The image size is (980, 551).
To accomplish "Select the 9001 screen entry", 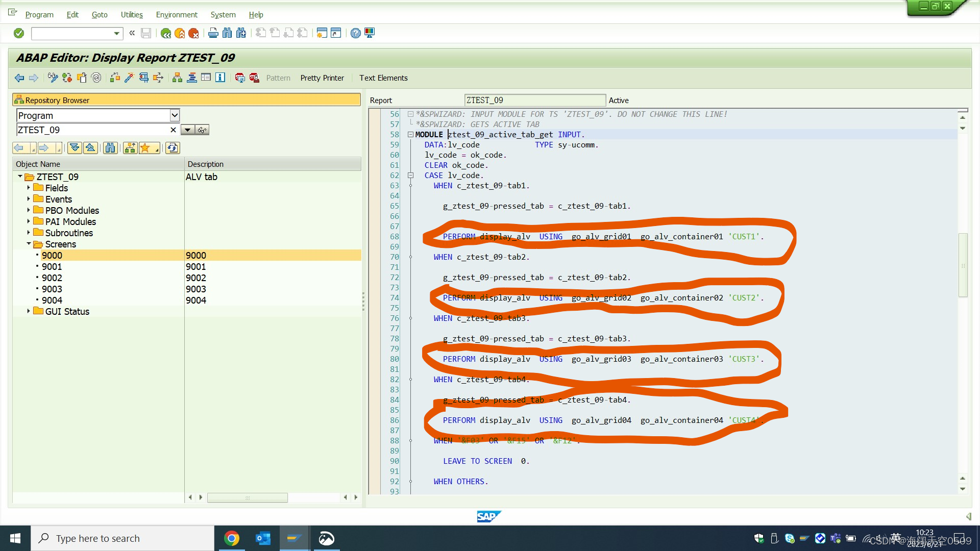I will tap(52, 266).
